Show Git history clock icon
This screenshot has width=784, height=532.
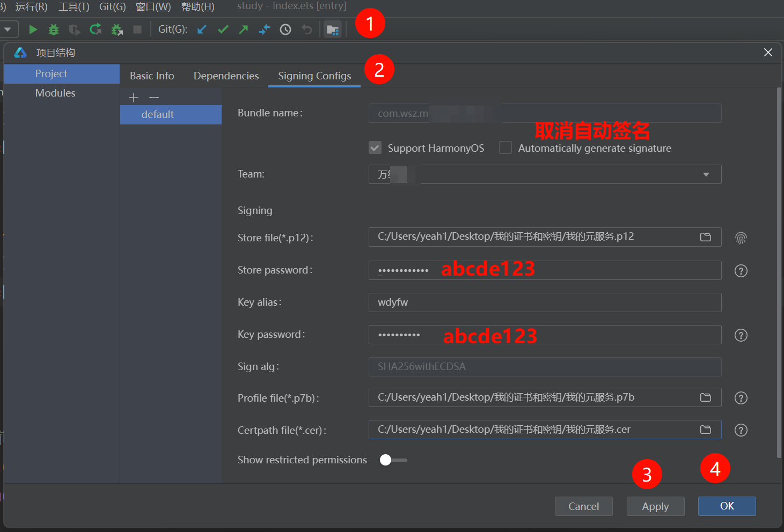pyautogui.click(x=285, y=29)
